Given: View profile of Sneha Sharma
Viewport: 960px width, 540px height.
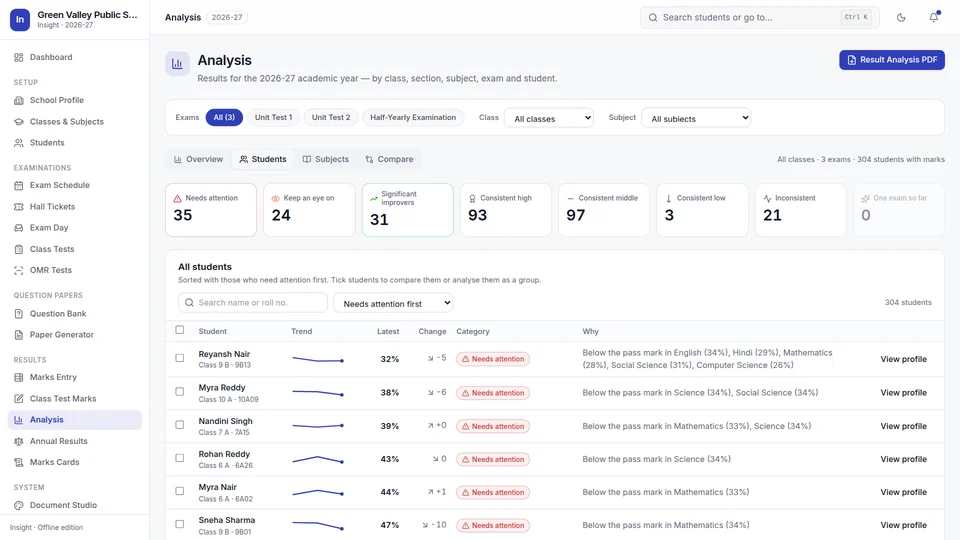Looking at the screenshot, I should 903,525.
